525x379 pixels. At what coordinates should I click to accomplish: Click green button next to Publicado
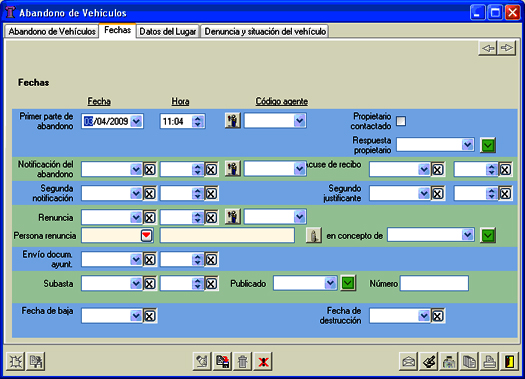(x=348, y=283)
